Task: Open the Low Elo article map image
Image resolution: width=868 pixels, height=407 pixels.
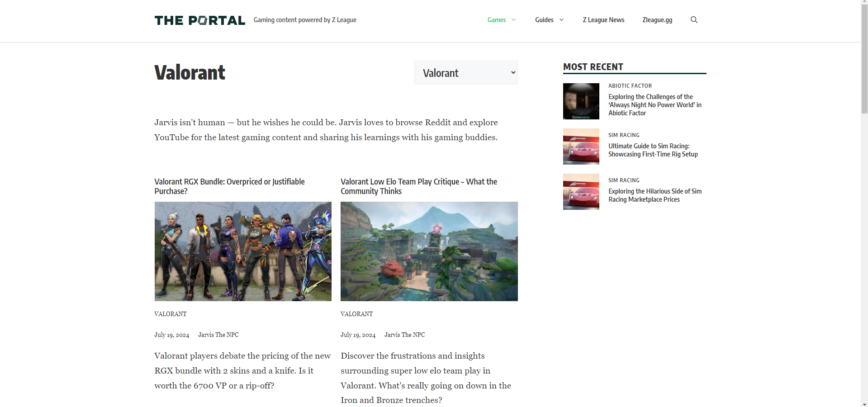Action: coord(429,251)
